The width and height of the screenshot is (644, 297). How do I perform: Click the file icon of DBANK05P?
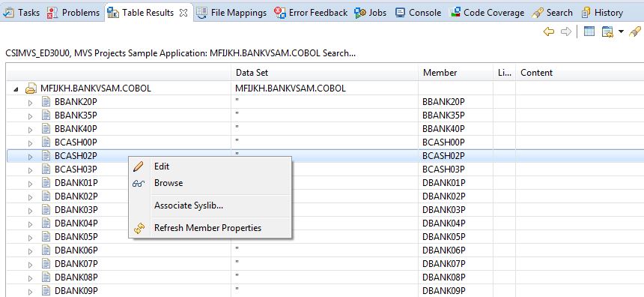(x=46, y=236)
